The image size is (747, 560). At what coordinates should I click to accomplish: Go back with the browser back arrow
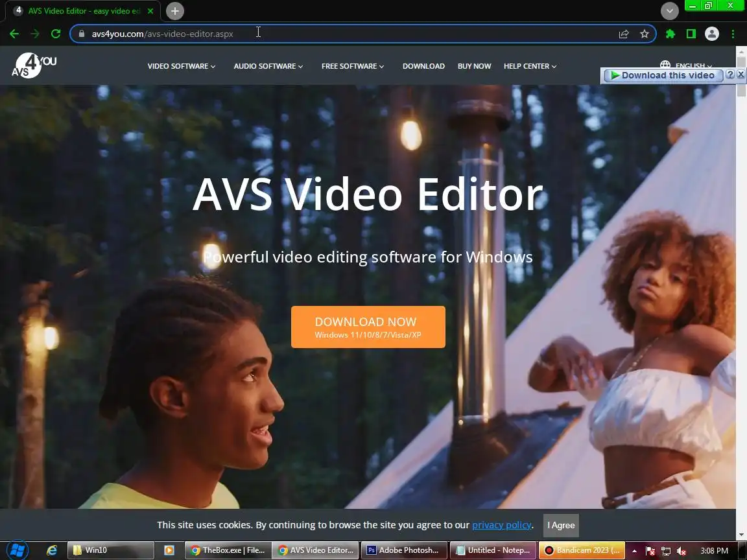coord(14,34)
